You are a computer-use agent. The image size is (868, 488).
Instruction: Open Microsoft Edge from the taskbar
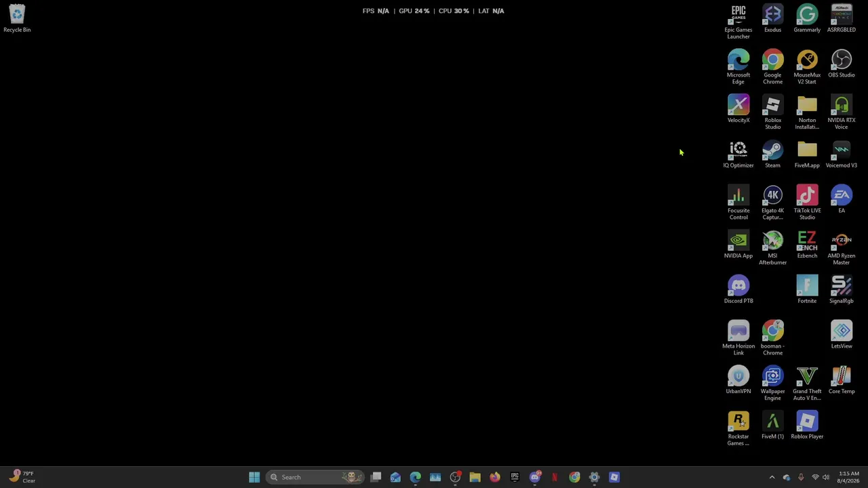coord(415,477)
